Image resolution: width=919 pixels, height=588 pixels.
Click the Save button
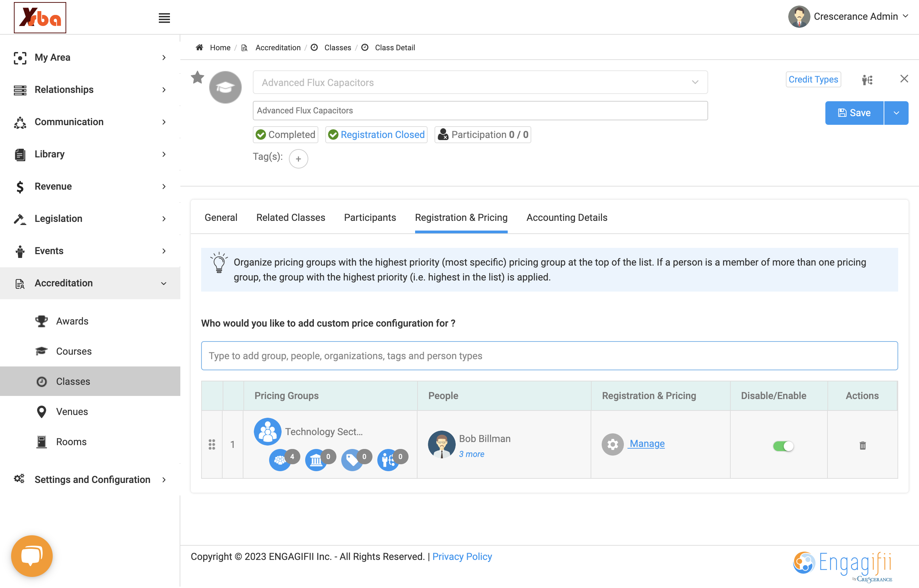click(x=854, y=113)
